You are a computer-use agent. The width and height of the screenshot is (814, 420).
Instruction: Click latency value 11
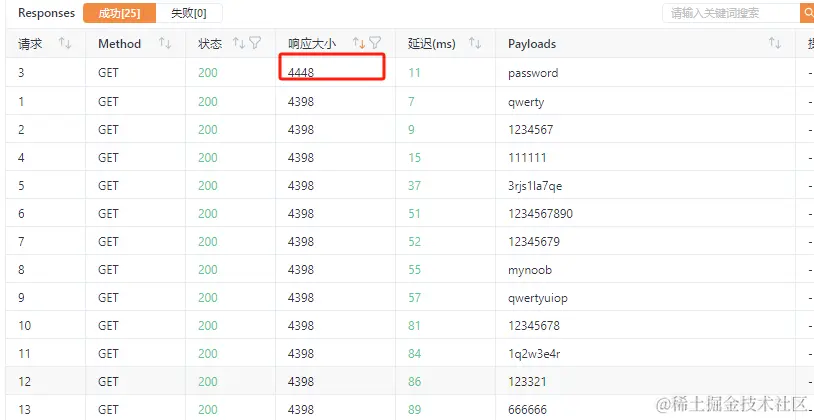click(414, 73)
